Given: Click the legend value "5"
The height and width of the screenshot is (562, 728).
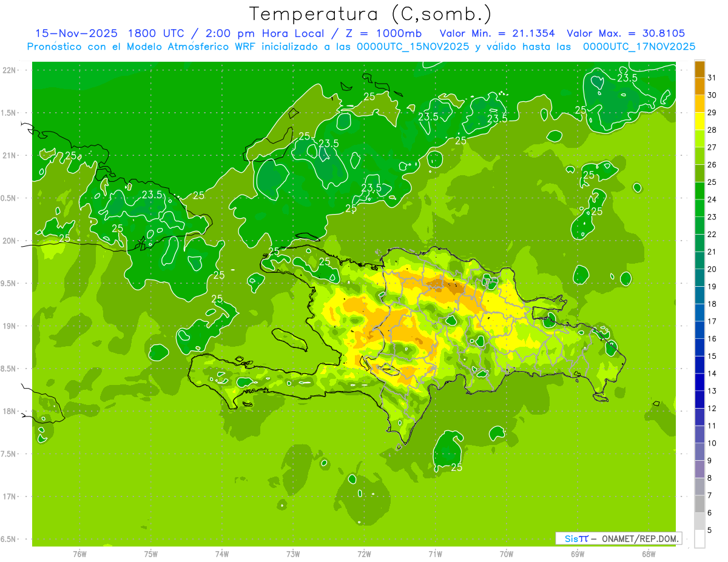Looking at the screenshot, I should tap(710, 530).
